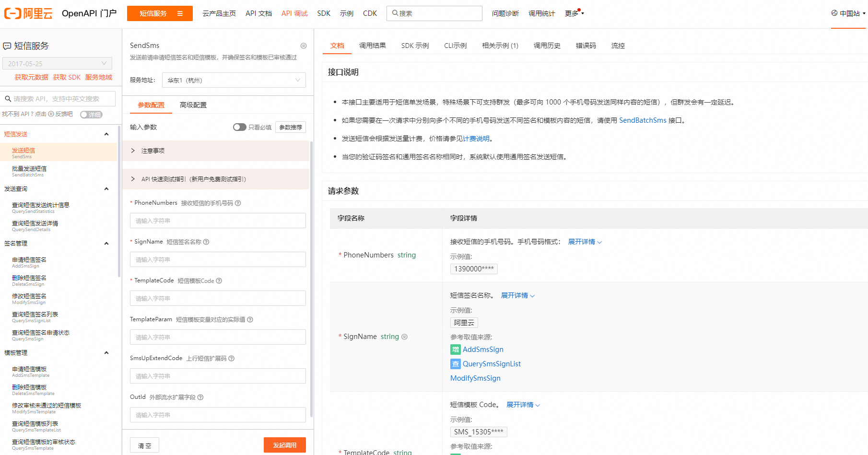Collapse the 短信发送 sidebar group
This screenshot has width=868, height=455.
point(106,134)
